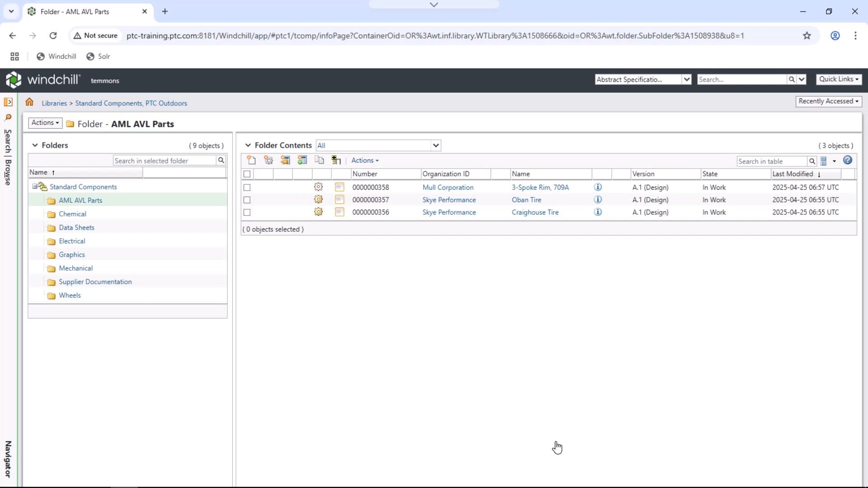
Task: Click the copy documents toolbar icon
Action: (x=319, y=160)
